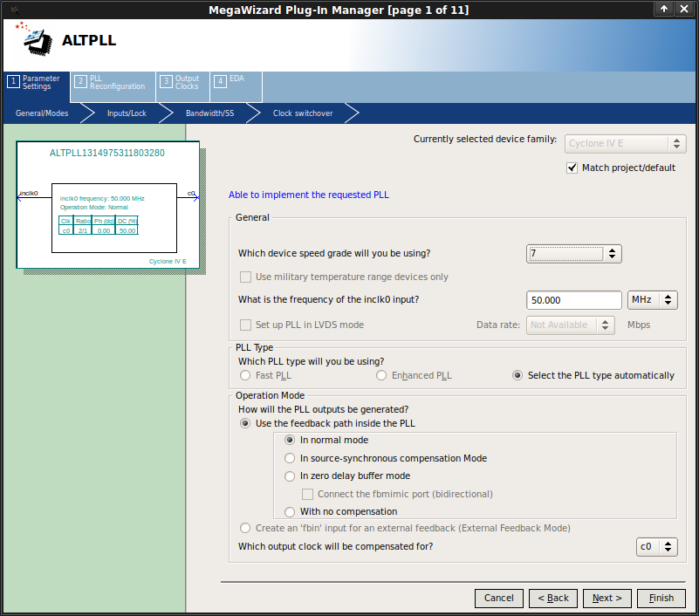Open the device family dropdown
The image size is (699, 616).
(625, 143)
